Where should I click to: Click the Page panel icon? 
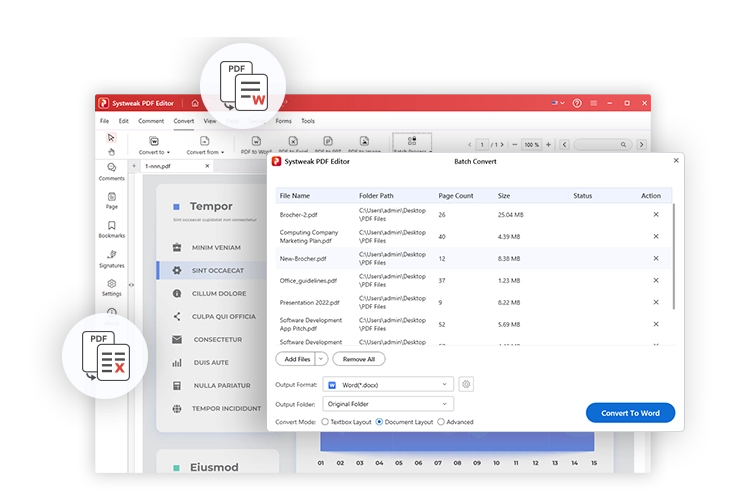(111, 200)
